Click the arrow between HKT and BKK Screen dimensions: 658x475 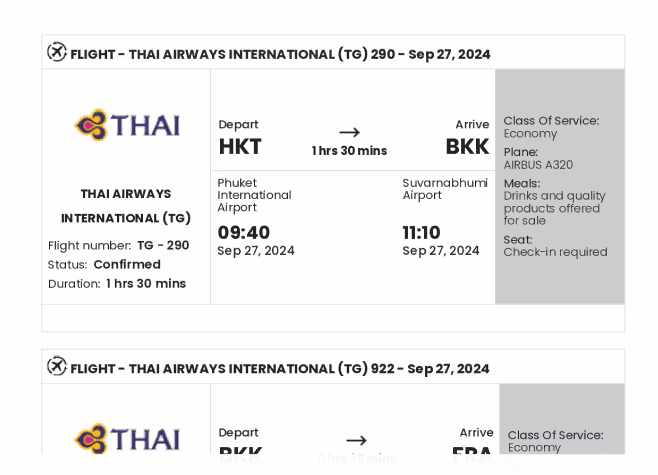point(350,133)
